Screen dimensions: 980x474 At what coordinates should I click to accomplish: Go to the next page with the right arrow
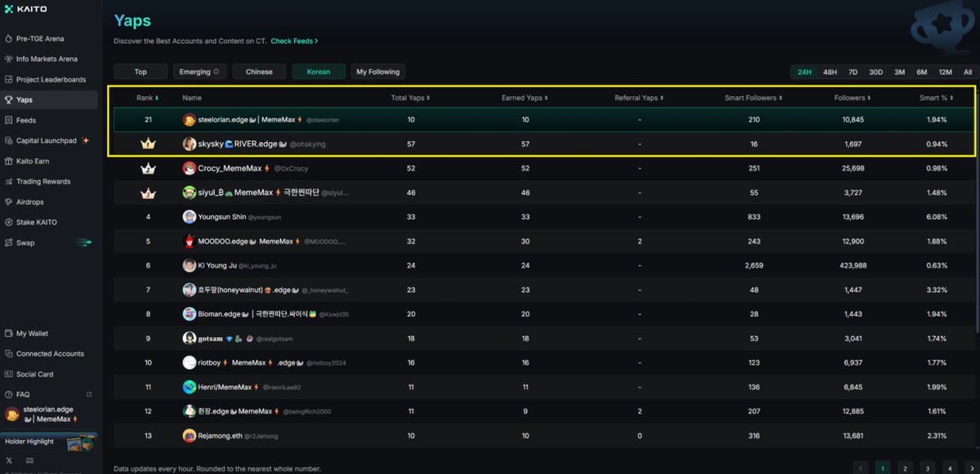click(971, 467)
